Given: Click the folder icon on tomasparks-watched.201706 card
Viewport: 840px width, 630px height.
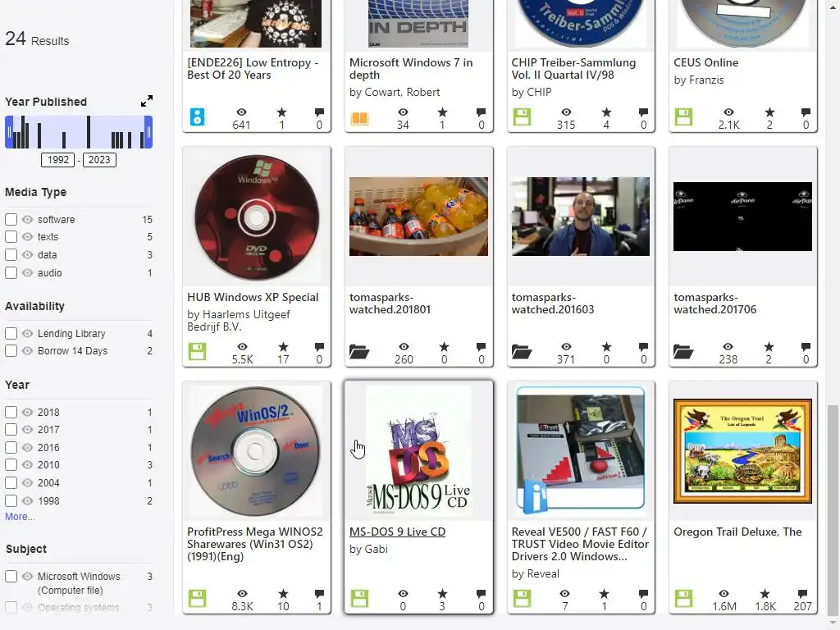Looking at the screenshot, I should (x=683, y=351).
